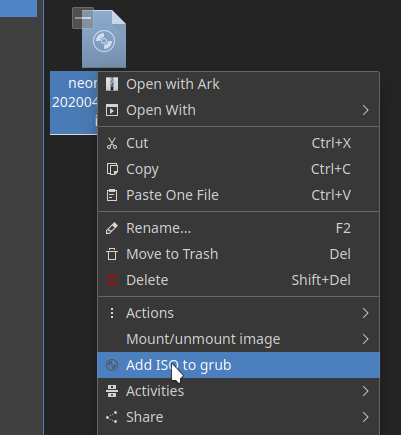Select the neon ISO file name label

(x=74, y=103)
